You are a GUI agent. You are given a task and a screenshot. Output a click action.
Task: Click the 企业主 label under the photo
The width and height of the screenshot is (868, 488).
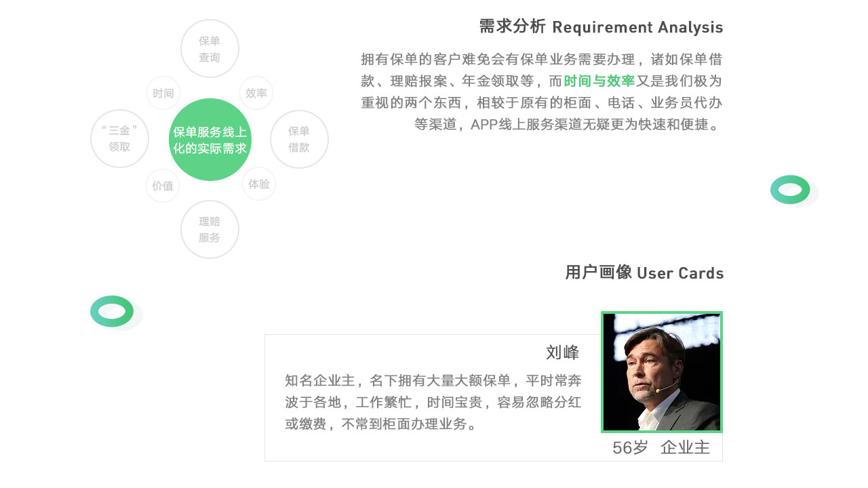click(685, 448)
